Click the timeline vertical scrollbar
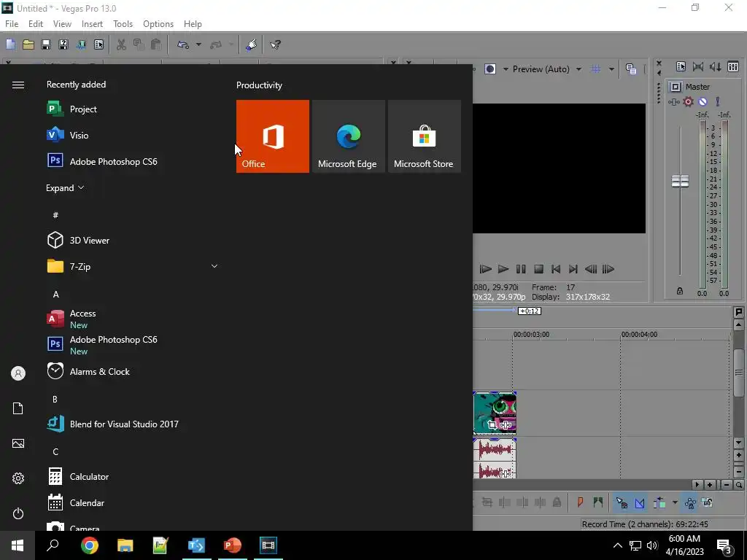 click(738, 373)
